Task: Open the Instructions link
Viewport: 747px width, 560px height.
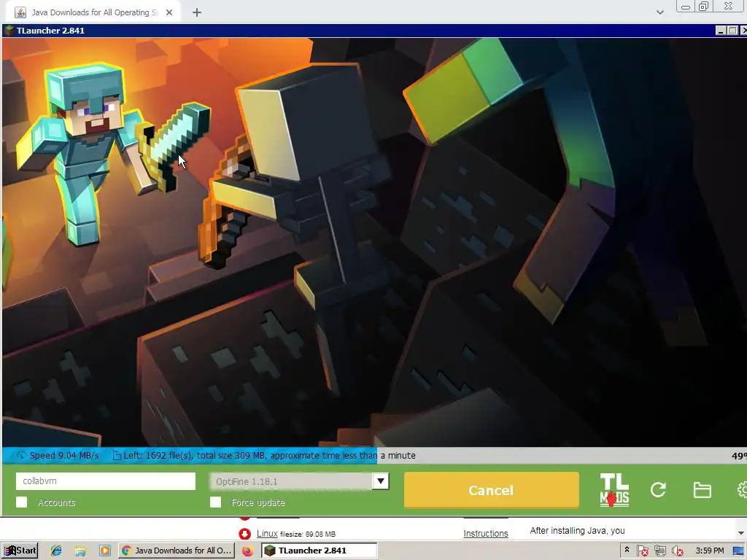Action: [485, 533]
